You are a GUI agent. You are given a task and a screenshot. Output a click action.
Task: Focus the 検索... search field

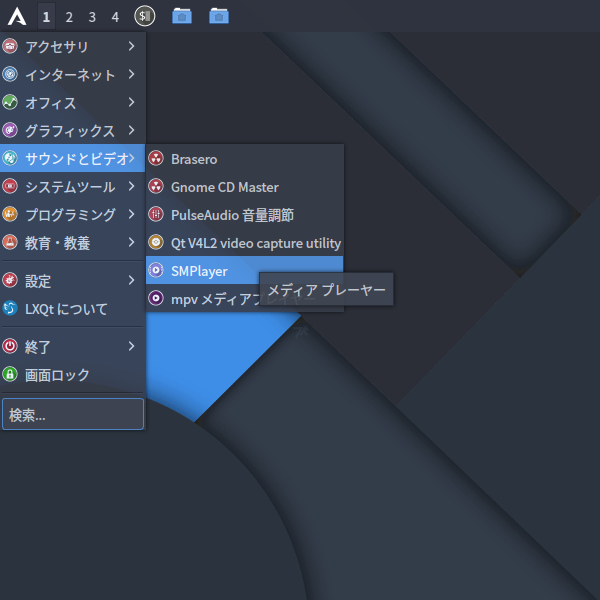point(73,414)
